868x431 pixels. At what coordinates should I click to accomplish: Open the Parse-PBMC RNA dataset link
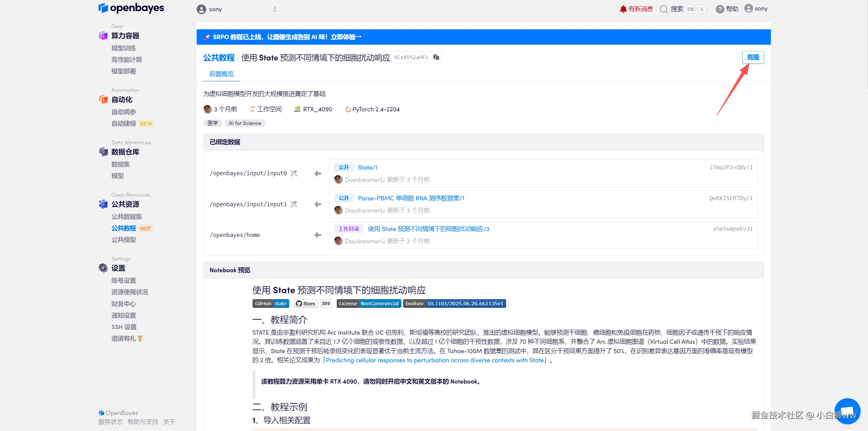[x=411, y=198]
